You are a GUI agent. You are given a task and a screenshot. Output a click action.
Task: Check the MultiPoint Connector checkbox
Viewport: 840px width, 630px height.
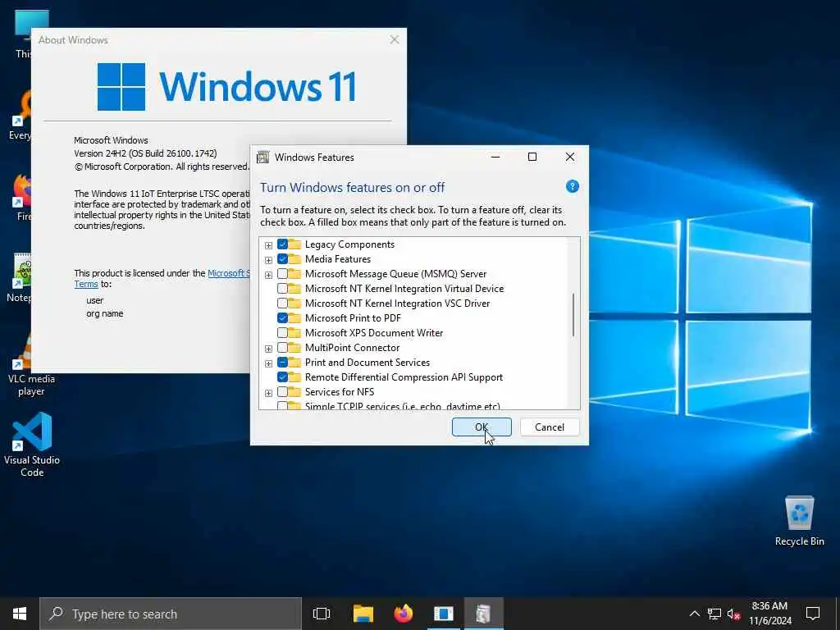point(282,348)
